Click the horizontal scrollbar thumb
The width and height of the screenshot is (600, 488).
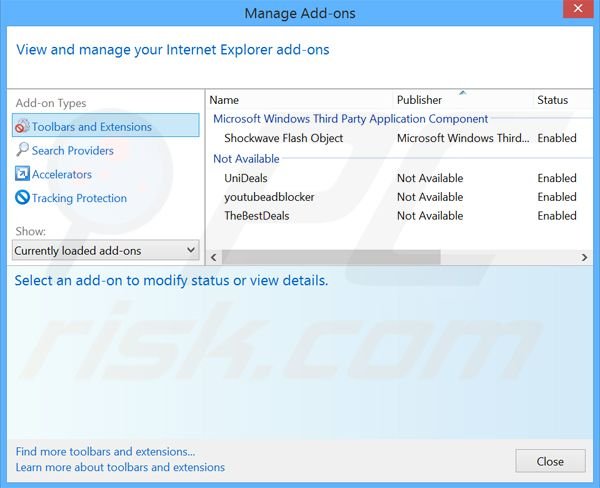[x=331, y=258]
